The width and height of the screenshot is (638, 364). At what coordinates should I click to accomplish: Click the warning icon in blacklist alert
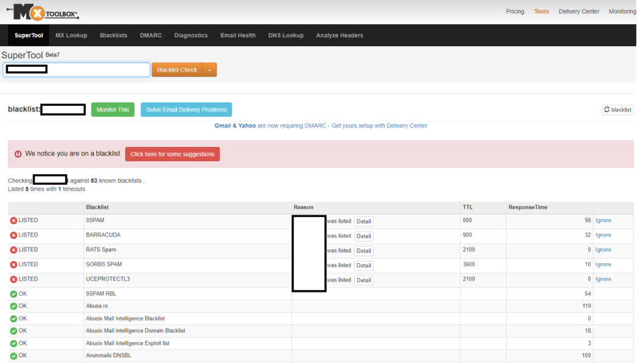pyautogui.click(x=18, y=154)
